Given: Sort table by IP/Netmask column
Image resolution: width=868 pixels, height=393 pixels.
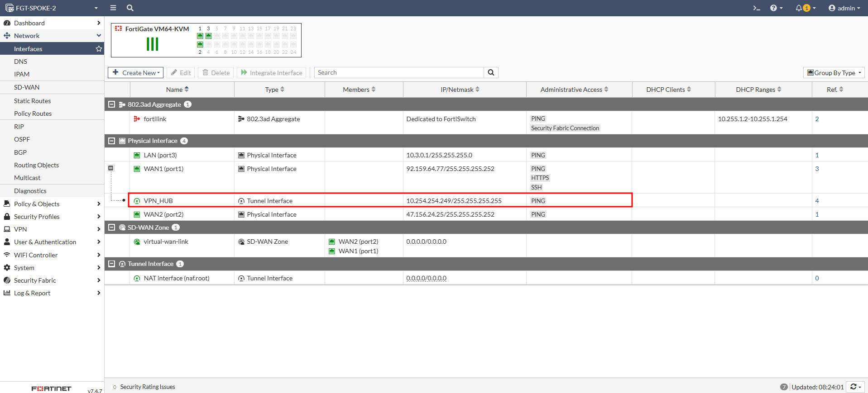Looking at the screenshot, I should tap(460, 90).
